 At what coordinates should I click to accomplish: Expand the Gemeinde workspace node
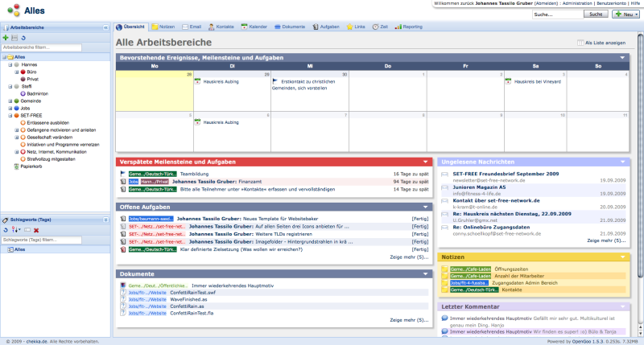click(9, 101)
